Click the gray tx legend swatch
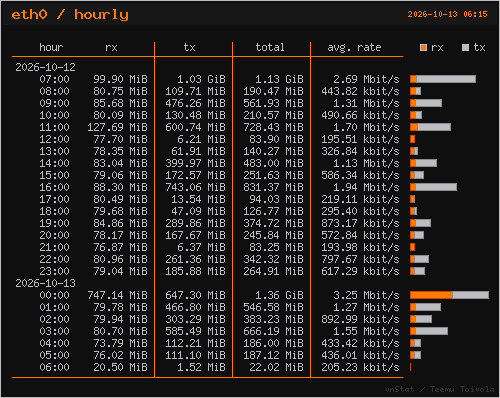 point(465,47)
